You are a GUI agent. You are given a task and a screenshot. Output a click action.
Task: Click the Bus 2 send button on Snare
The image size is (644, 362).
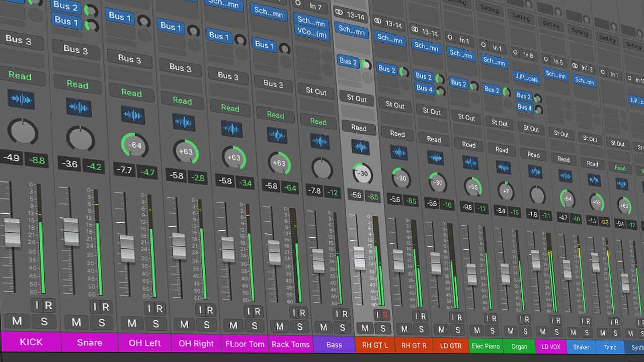[66, 7]
